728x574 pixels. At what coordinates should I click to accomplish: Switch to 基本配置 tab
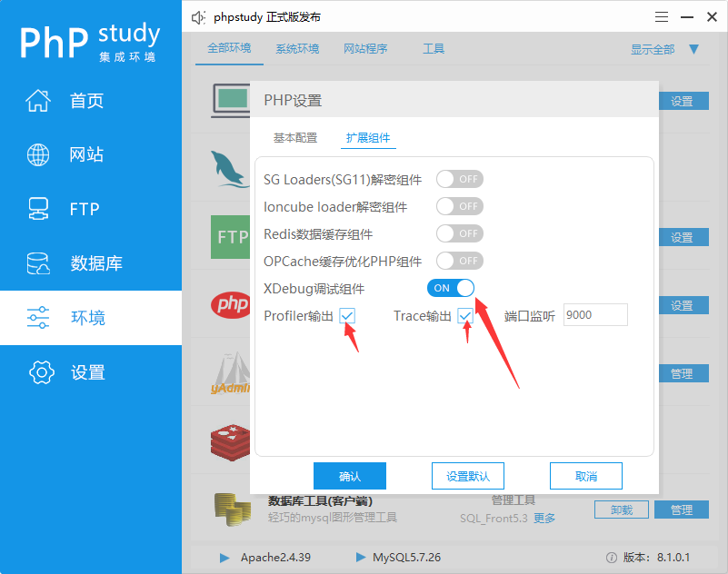(295, 138)
